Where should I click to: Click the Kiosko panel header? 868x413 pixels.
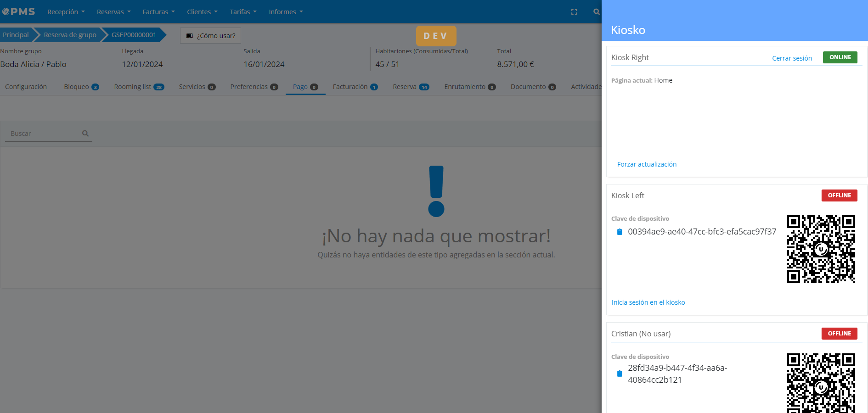pyautogui.click(x=735, y=21)
